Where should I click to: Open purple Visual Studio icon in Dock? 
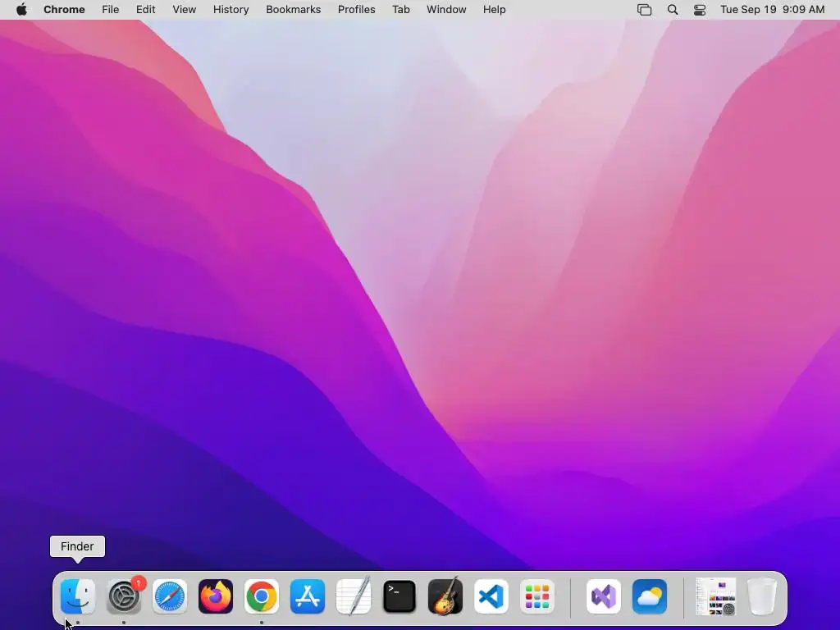click(604, 596)
